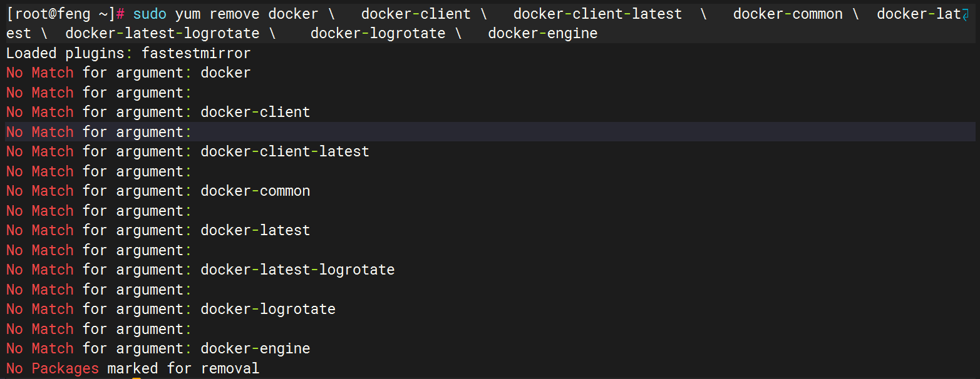Click the word fastestmirror in the output
The width and height of the screenshot is (980, 379).
[196, 53]
